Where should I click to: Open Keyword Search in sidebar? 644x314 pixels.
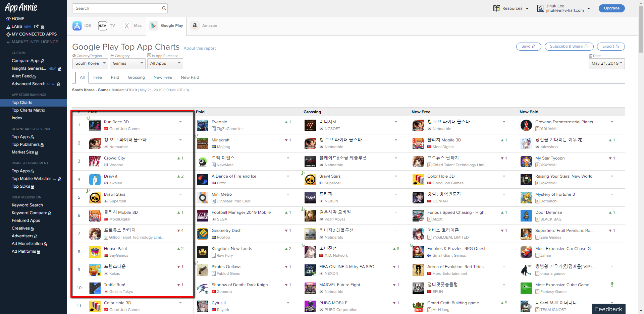[x=27, y=205]
